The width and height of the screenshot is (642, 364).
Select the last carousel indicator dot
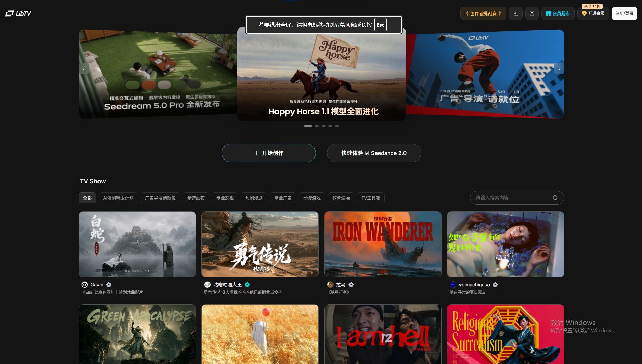pos(337,126)
